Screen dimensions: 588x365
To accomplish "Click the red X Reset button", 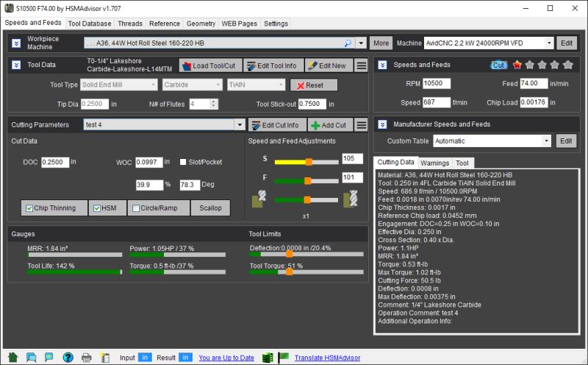I will (314, 85).
